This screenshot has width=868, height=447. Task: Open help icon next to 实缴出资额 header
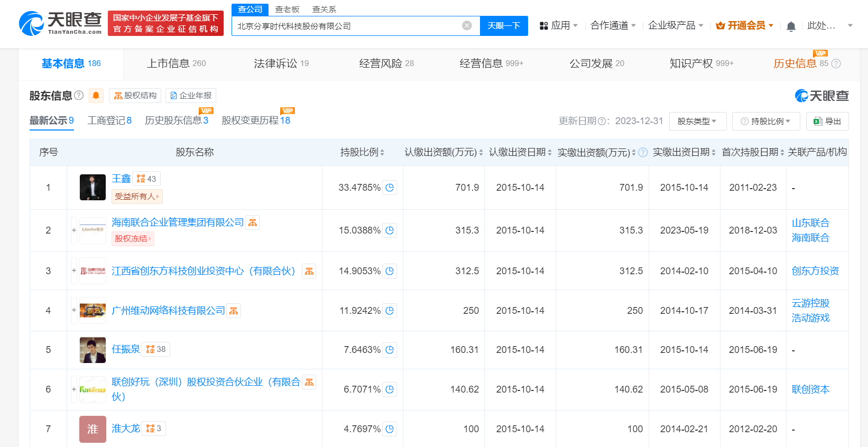tap(643, 152)
